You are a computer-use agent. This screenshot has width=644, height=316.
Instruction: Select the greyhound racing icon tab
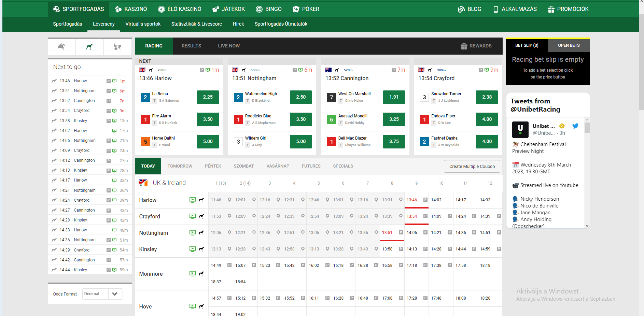point(89,47)
